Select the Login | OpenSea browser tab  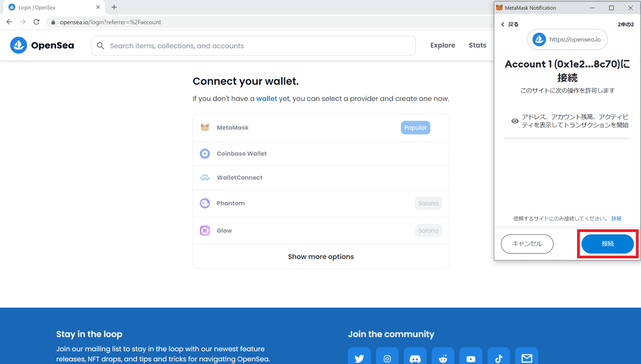coord(53,7)
